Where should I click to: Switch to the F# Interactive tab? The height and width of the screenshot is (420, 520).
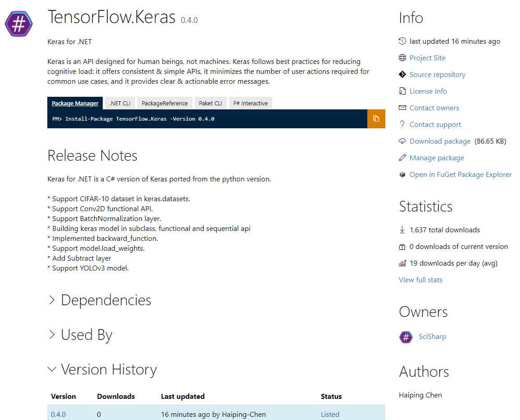point(251,104)
